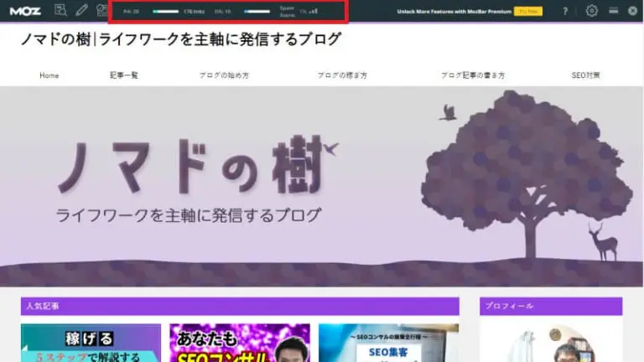Close the MozBar toolbar
The width and height of the screenshot is (644, 362).
633,11
